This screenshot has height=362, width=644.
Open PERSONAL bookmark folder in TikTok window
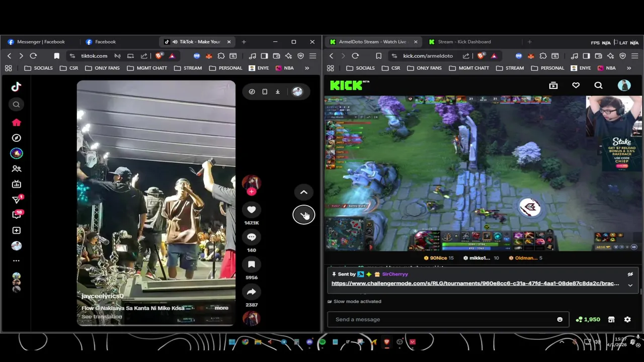(225, 68)
